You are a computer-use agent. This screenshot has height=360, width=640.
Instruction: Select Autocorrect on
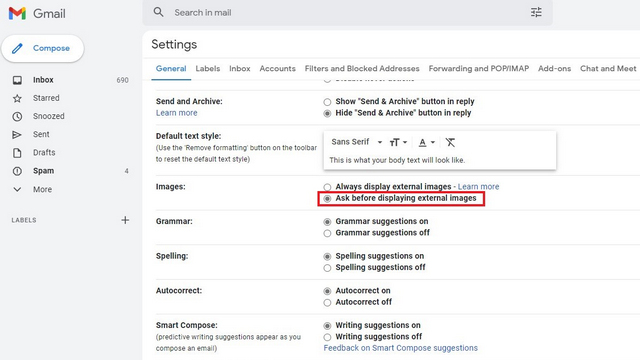coord(327,291)
